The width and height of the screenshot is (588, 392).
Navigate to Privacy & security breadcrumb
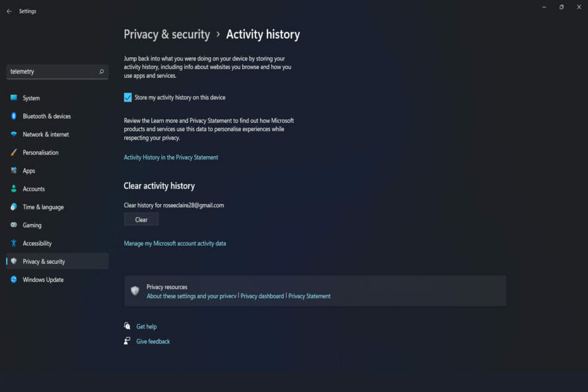(167, 35)
